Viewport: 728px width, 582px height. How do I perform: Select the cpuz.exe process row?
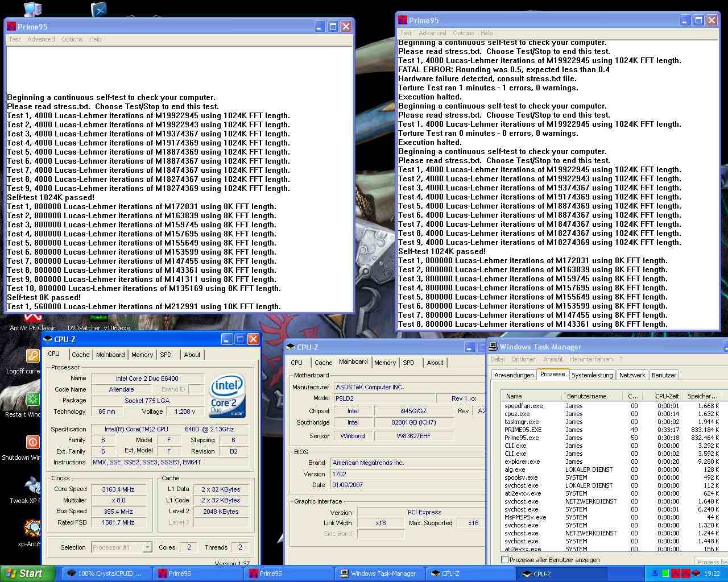pos(612,414)
